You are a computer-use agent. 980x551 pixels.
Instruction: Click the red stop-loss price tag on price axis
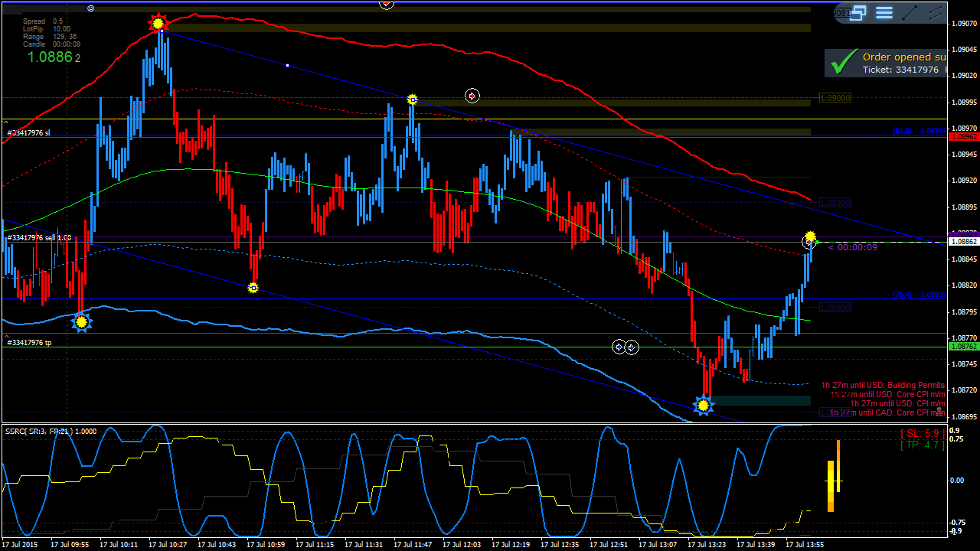963,136
